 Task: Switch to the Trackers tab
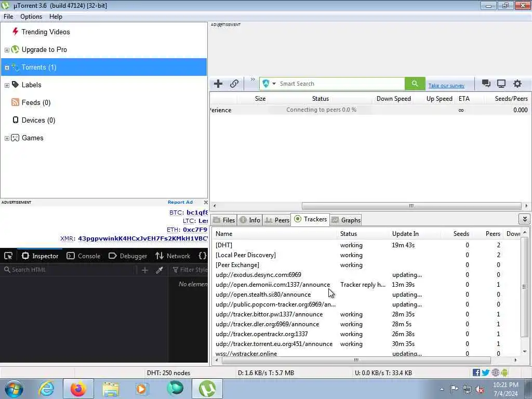tap(311, 219)
